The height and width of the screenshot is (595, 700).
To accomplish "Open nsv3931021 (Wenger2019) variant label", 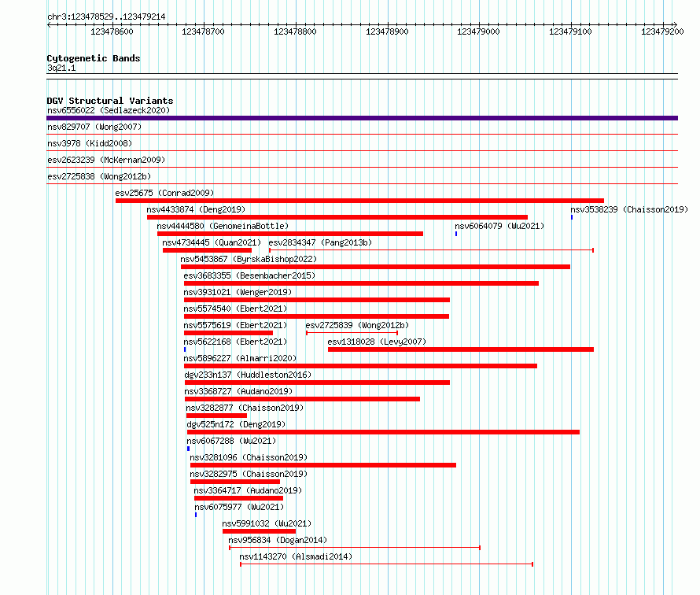I will click(238, 292).
